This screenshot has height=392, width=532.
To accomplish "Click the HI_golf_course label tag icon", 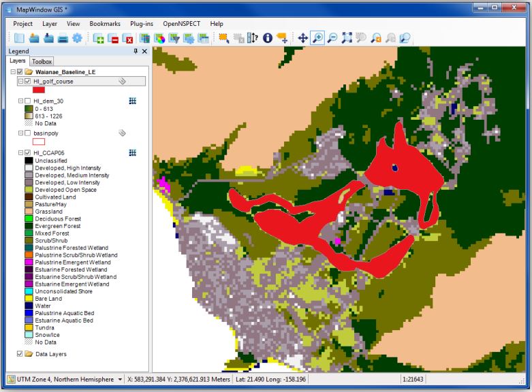I will click(x=122, y=81).
